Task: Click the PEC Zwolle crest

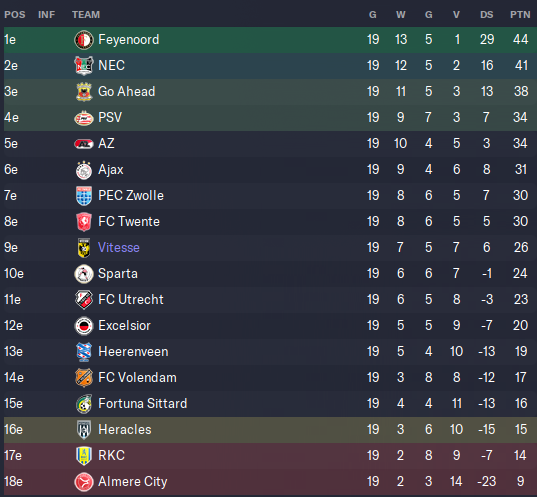Action: click(x=84, y=196)
